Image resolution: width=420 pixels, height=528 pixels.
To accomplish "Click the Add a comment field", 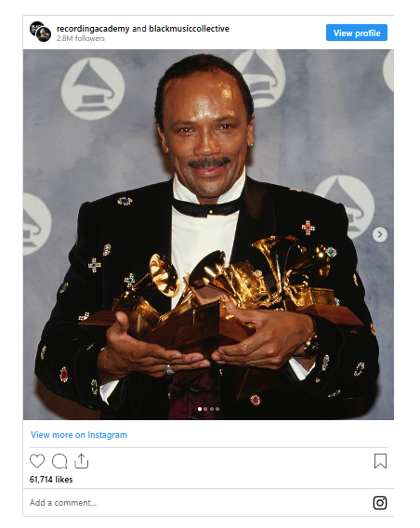I will coord(199,503).
